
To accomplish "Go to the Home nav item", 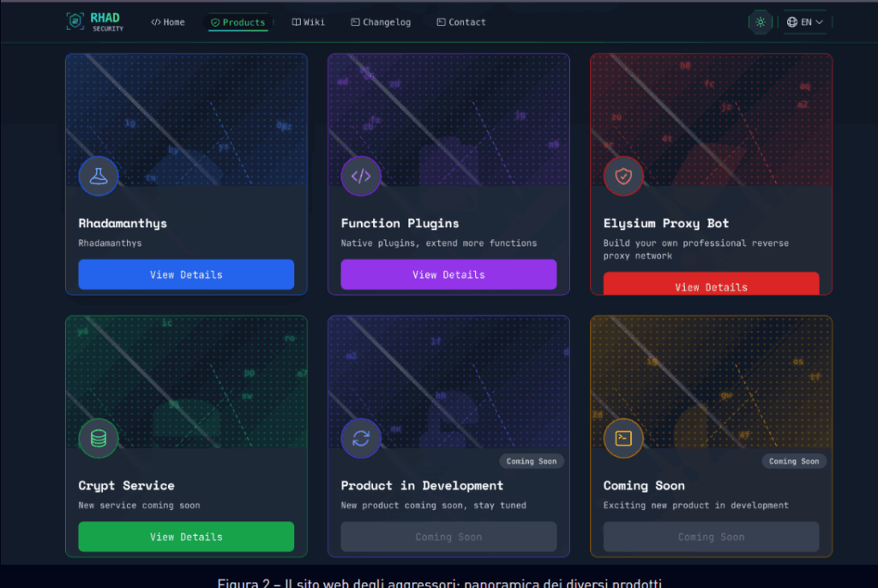I will click(x=168, y=22).
